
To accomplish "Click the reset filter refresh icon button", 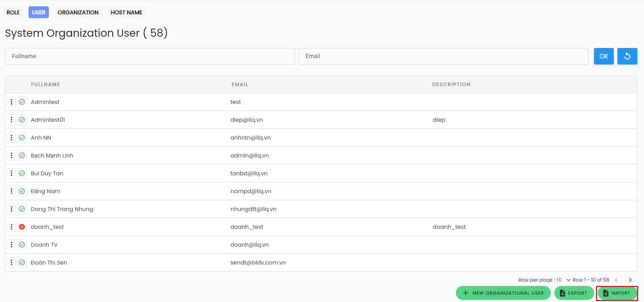I will [x=627, y=56].
